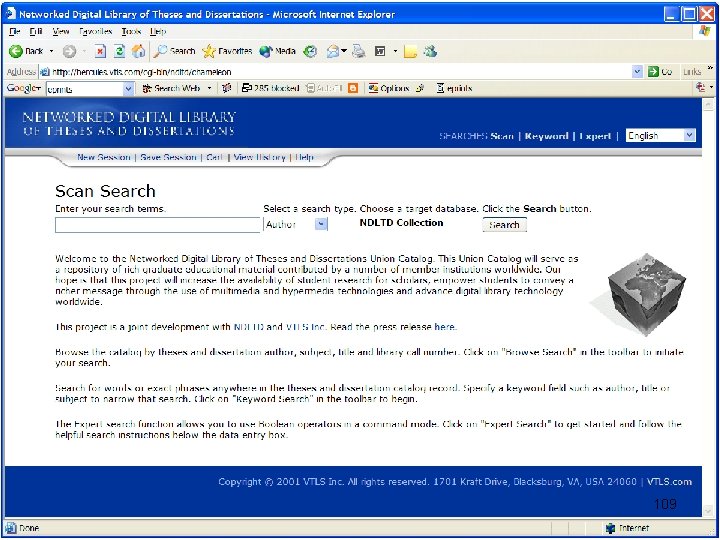Expand the Back button history dropdown
Viewport: 720px width, 540px height.
coord(51,51)
